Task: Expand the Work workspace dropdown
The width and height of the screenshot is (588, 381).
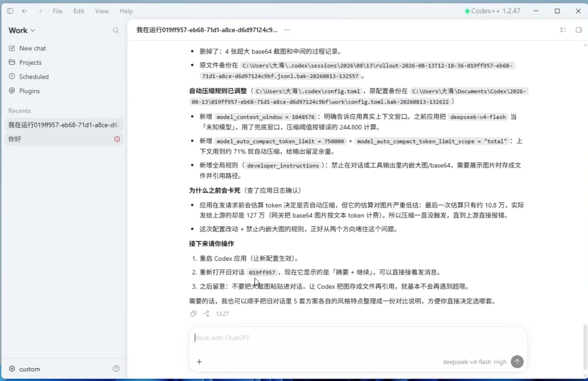Action: [22, 30]
